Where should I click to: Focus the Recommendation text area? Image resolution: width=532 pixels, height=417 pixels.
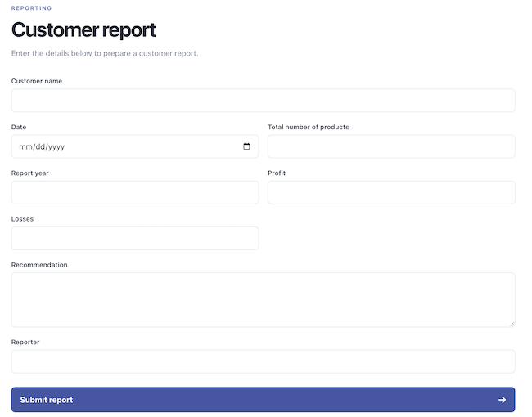tap(264, 300)
